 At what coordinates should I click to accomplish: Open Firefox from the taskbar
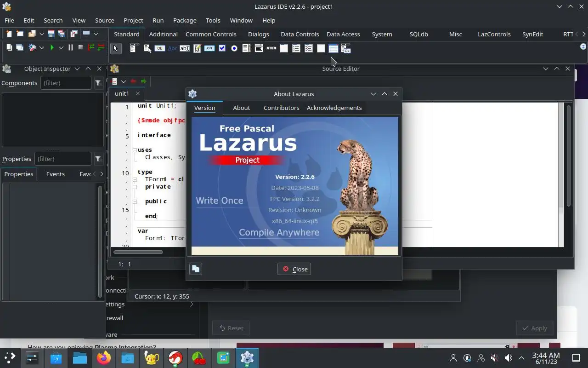[x=104, y=358]
